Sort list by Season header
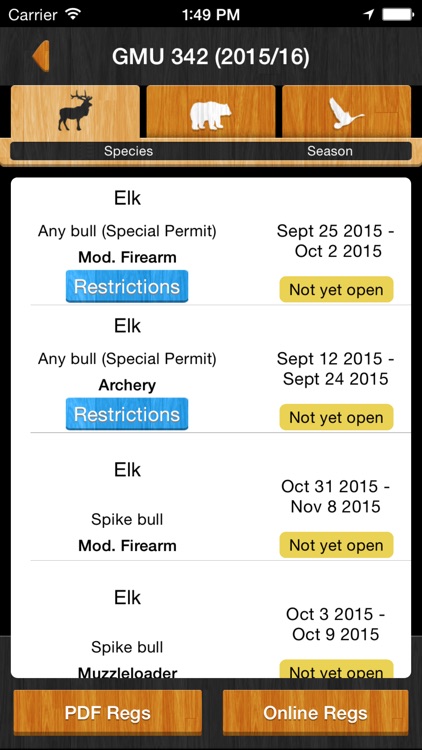Screen dimensions: 422x750 (x=330, y=151)
